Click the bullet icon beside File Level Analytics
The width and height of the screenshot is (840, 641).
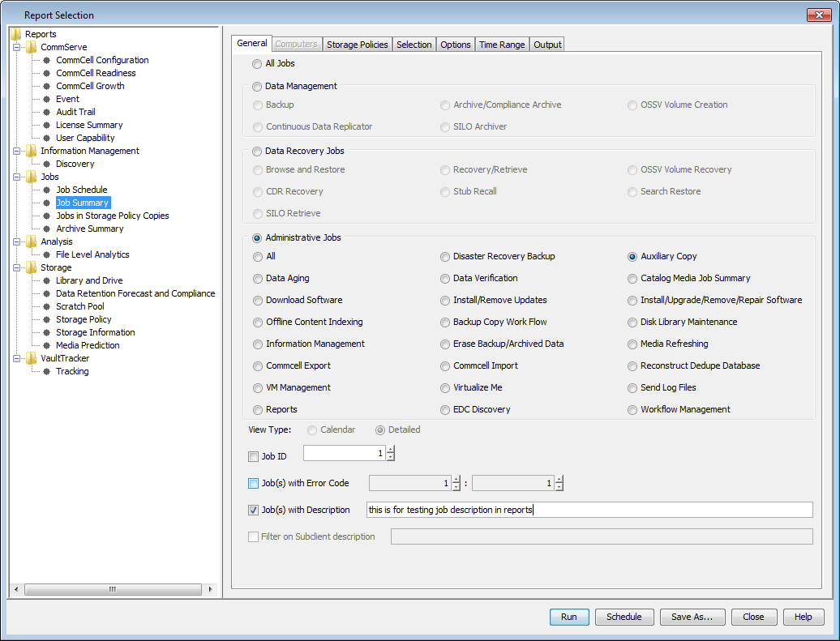coord(46,254)
